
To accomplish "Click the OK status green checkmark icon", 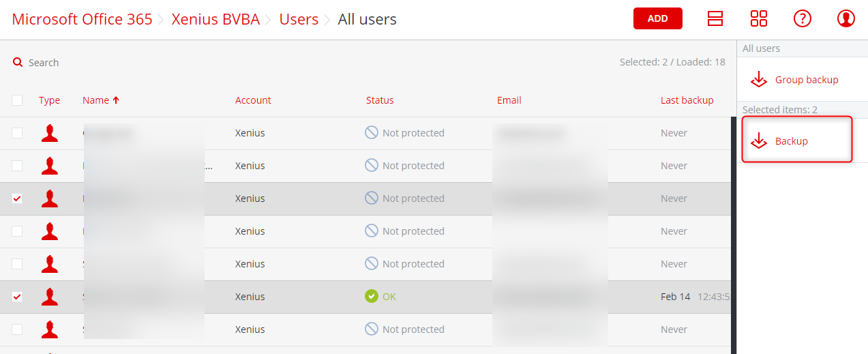I will click(372, 297).
